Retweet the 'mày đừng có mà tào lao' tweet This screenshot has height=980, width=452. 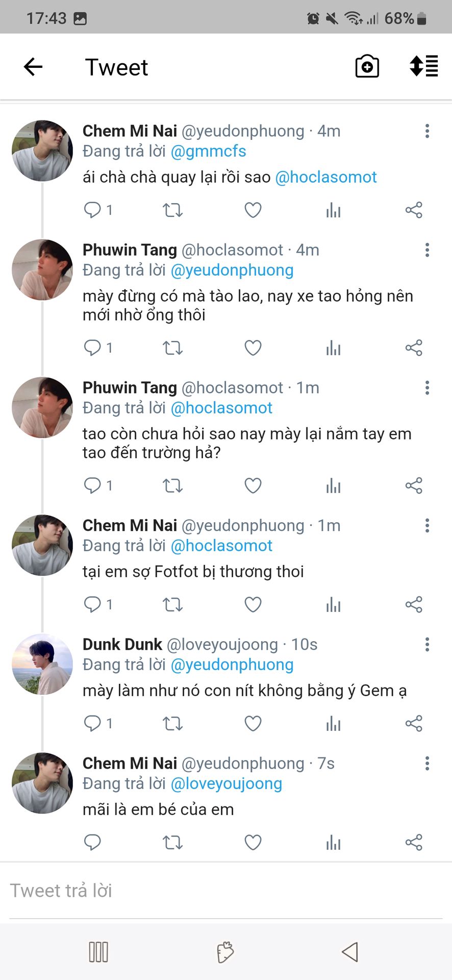(172, 348)
